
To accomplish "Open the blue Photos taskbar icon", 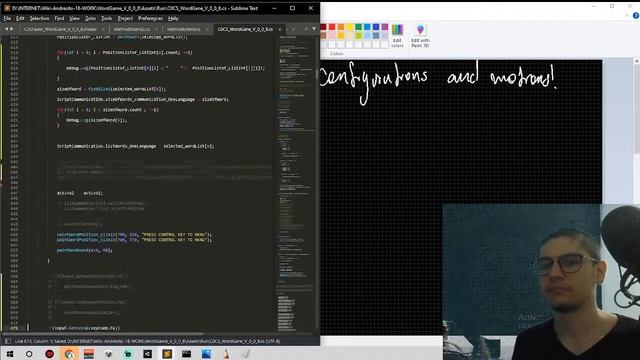I will (x=206, y=354).
